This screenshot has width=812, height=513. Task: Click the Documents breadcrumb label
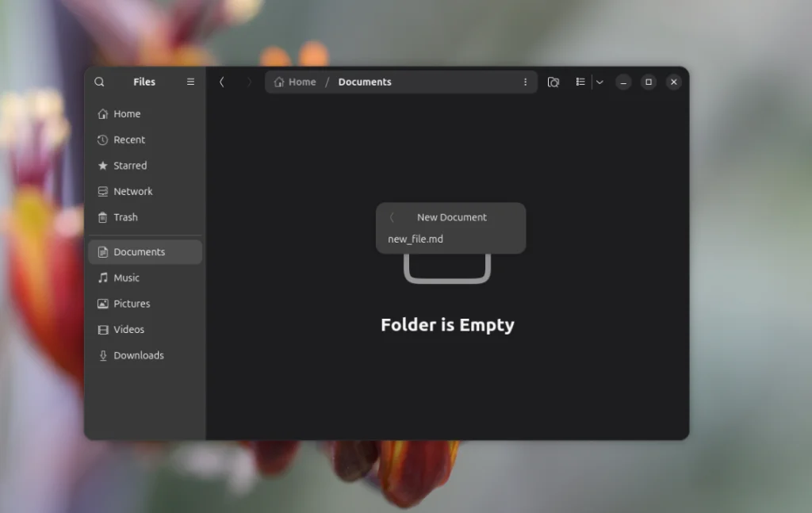tap(365, 82)
